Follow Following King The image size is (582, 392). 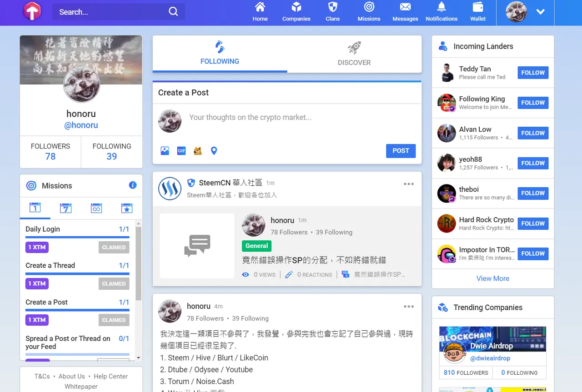click(x=533, y=103)
